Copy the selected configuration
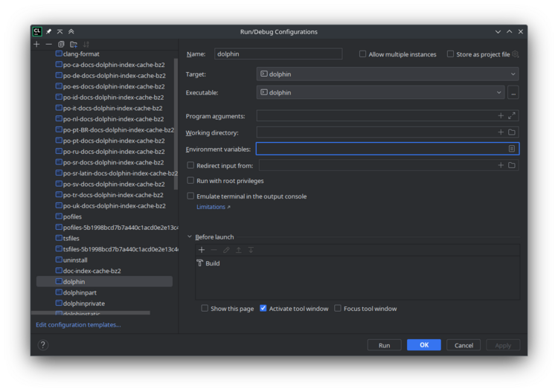 click(61, 45)
